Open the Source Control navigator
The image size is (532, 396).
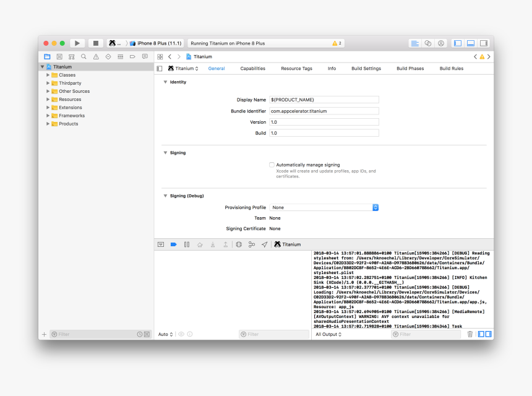[x=59, y=56]
